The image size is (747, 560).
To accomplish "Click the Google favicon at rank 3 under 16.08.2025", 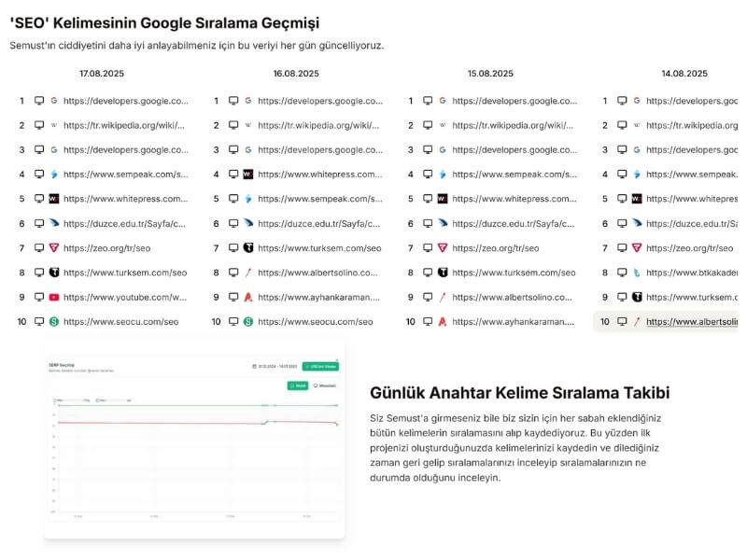I will (x=248, y=149).
